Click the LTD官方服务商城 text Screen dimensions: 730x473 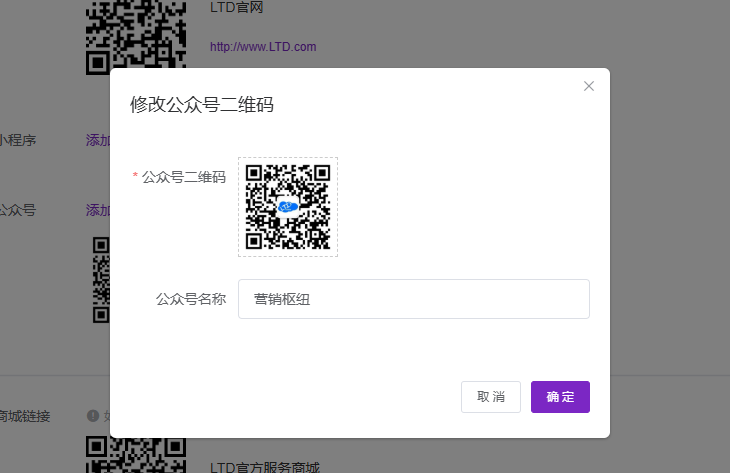pos(265,467)
